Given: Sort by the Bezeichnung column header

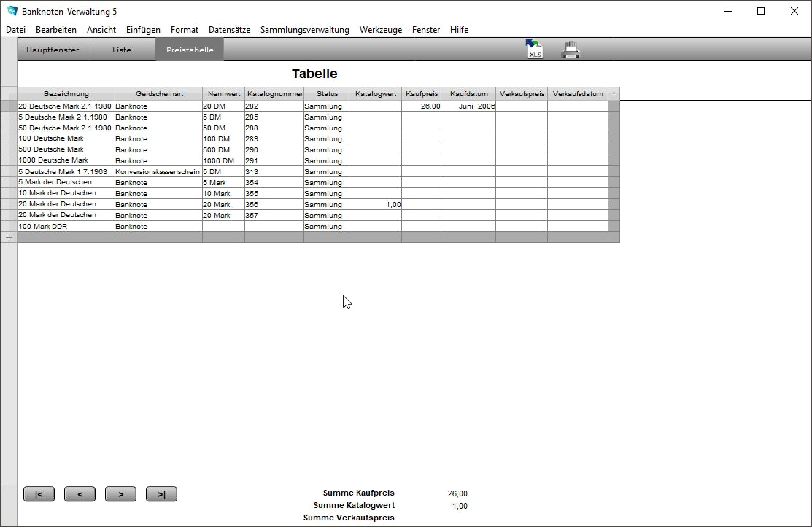Looking at the screenshot, I should point(66,94).
